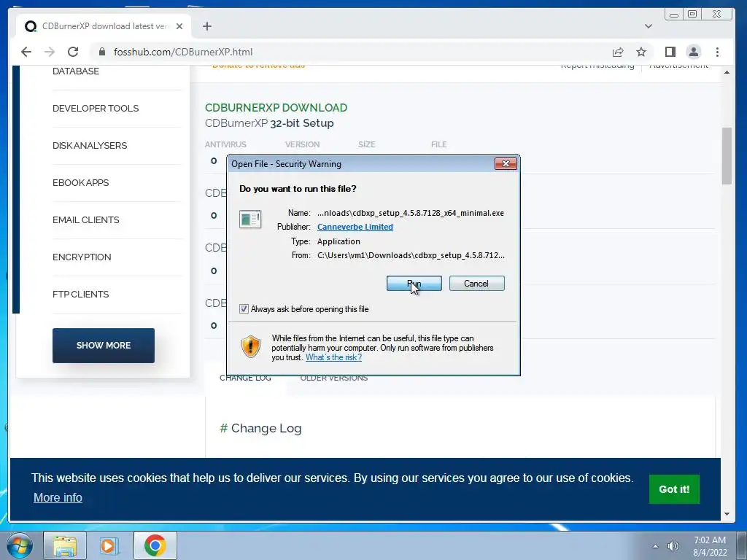747x560 pixels.
Task: Open the DATABASE category
Action: coord(76,71)
